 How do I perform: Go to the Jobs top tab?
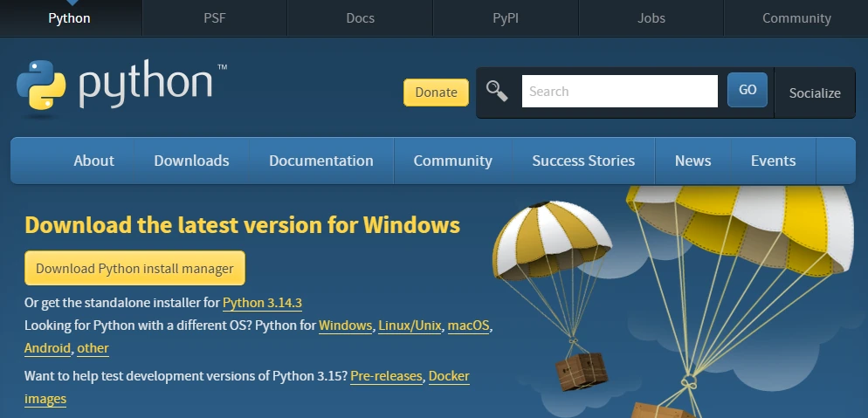[x=651, y=17]
